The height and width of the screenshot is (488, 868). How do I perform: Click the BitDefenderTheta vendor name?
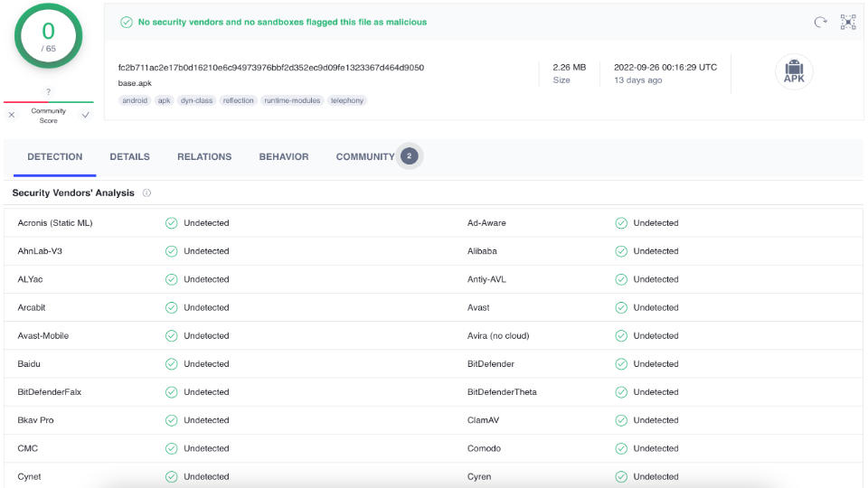pos(502,392)
